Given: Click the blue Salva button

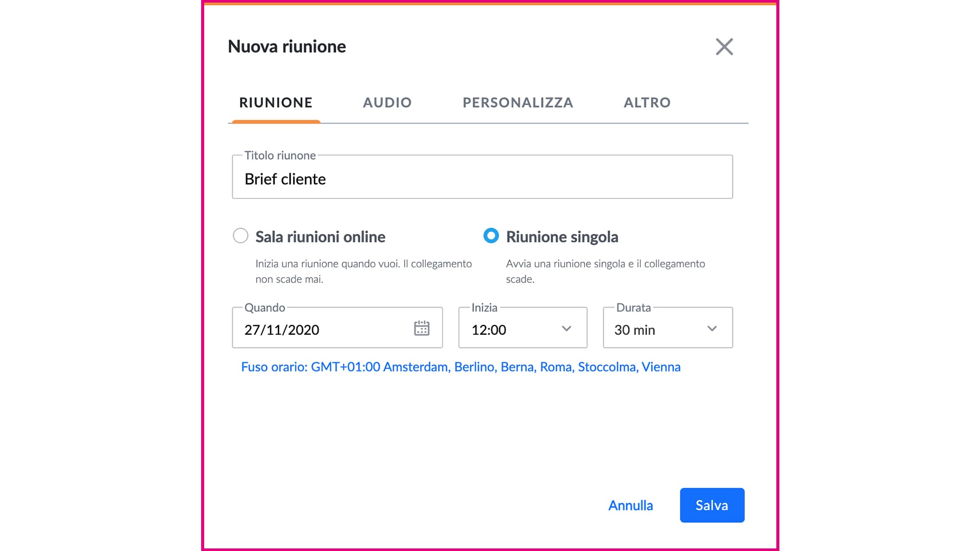Looking at the screenshot, I should pyautogui.click(x=712, y=505).
